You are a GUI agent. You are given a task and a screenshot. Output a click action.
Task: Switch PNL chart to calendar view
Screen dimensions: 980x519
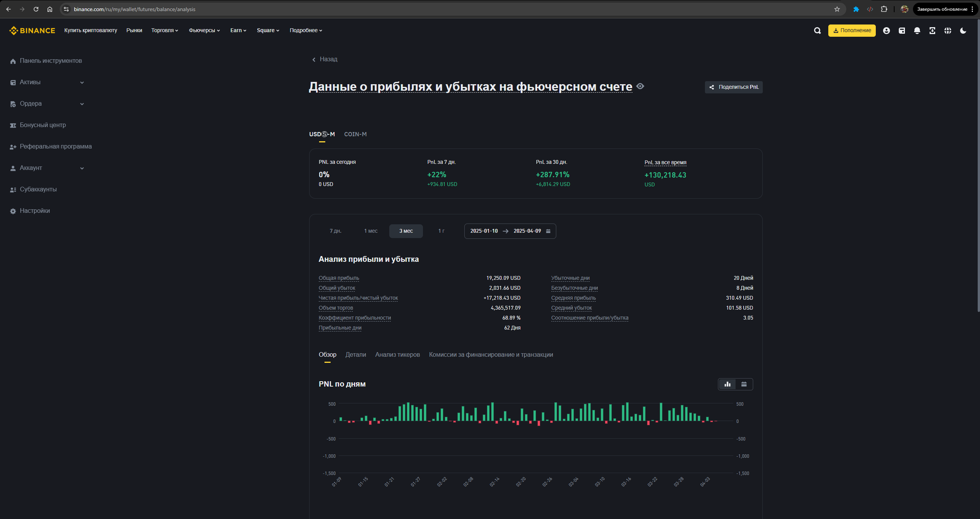pos(744,384)
